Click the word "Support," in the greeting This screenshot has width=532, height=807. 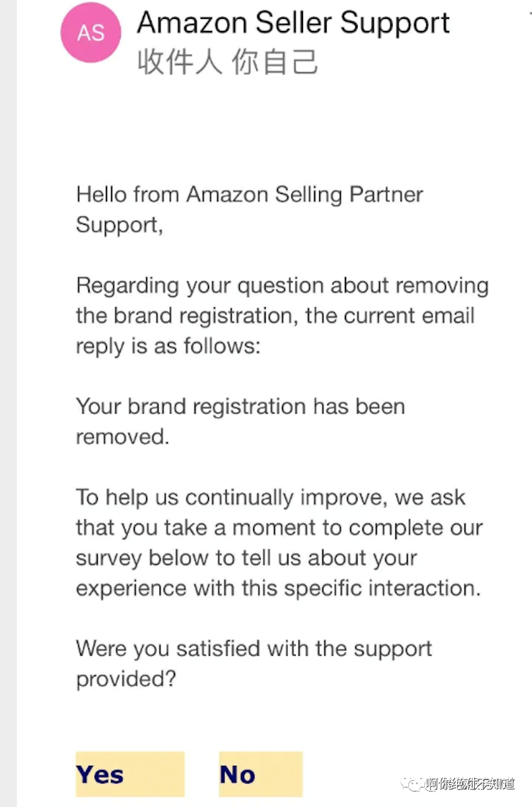click(x=119, y=224)
